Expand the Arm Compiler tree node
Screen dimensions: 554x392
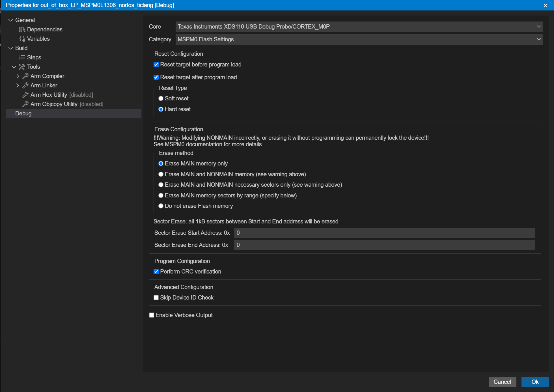[18, 76]
